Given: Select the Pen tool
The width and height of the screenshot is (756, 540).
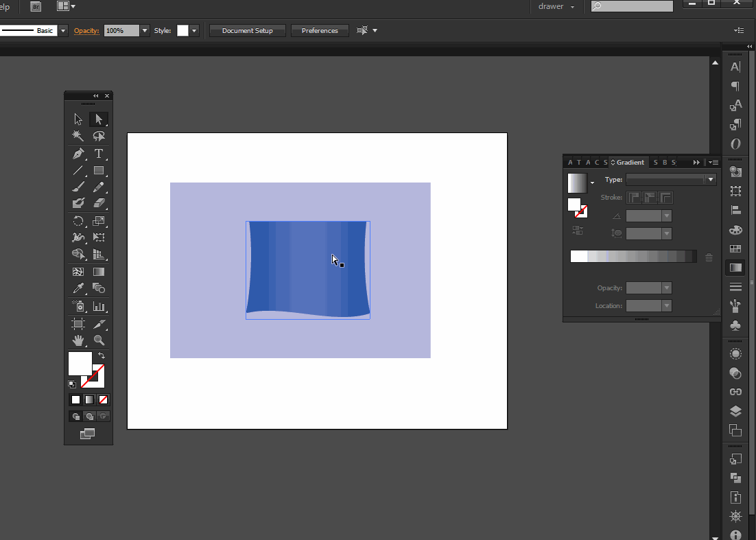Looking at the screenshot, I should 78,153.
